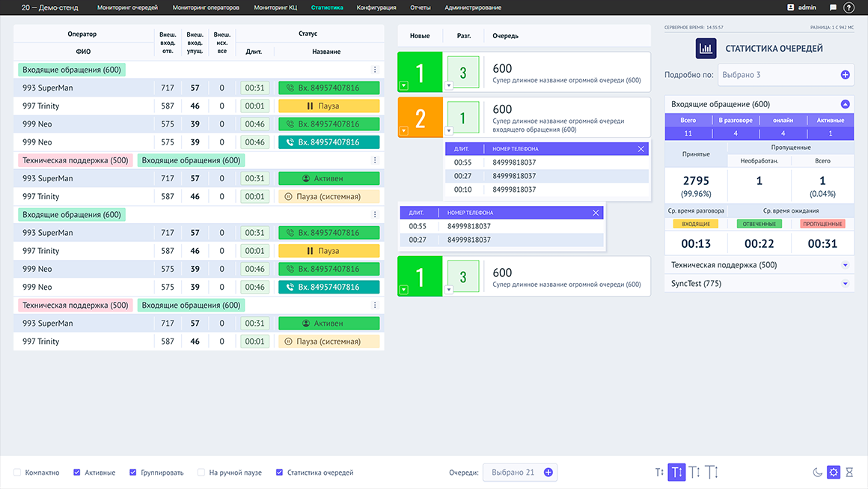Select the largest font size icon
Image resolution: width=868 pixels, height=489 pixels.
coord(712,472)
